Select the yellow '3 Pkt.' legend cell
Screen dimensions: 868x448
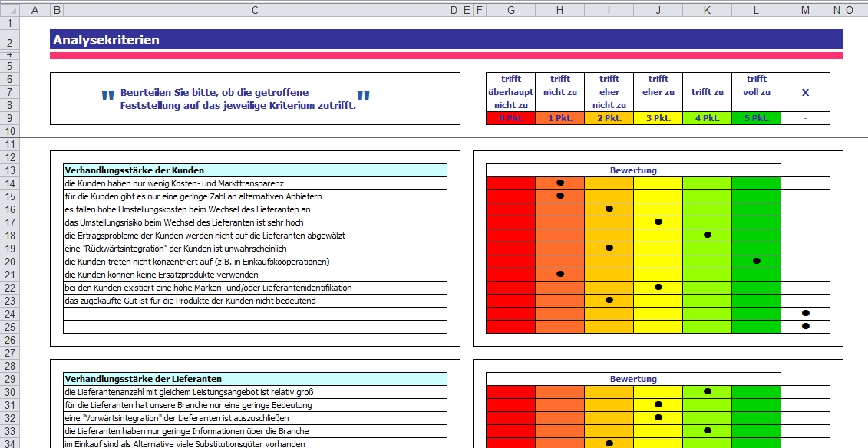658,118
